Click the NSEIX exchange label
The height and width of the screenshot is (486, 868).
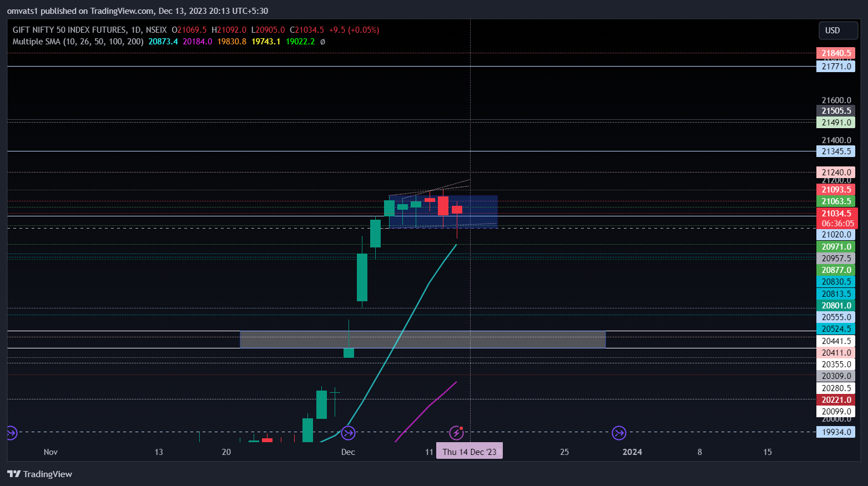click(x=156, y=30)
